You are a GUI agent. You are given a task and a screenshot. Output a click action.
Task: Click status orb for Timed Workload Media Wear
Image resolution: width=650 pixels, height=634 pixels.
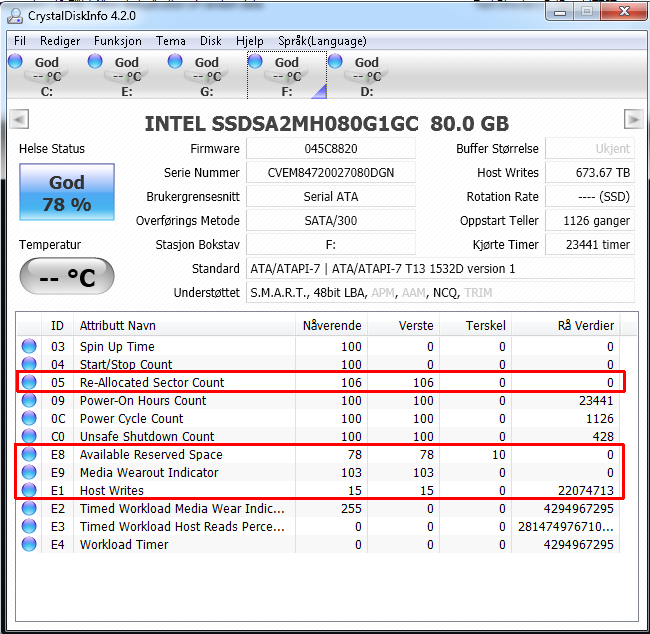[29, 508]
